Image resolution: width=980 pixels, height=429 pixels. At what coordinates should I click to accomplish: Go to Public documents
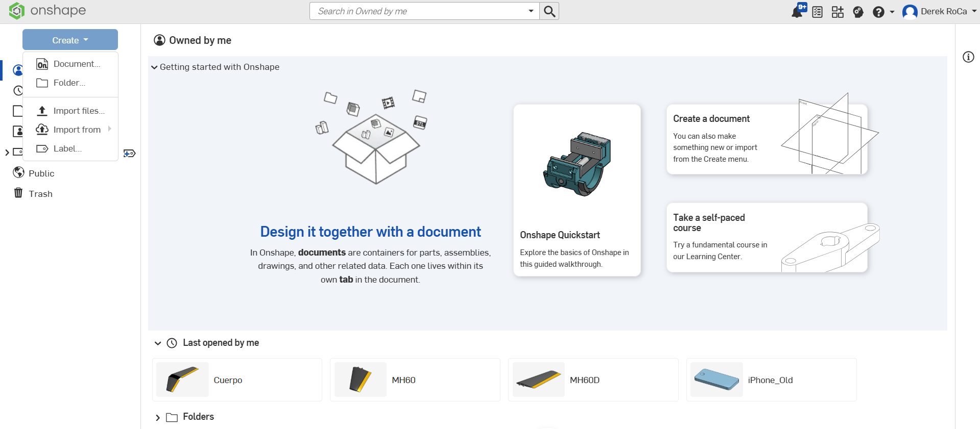click(x=41, y=173)
